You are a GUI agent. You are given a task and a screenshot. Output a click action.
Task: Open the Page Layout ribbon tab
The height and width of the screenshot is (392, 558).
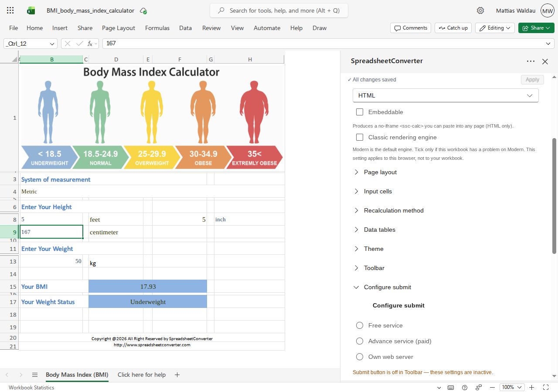point(119,28)
